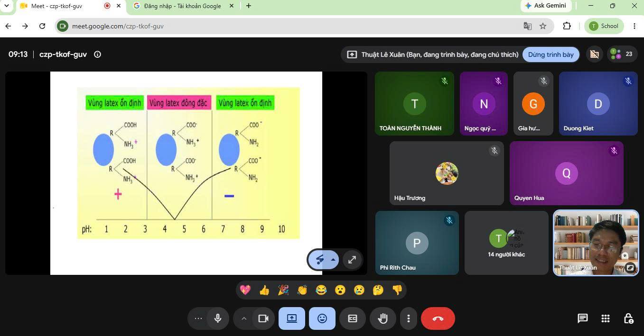
Task: Toggle the camera on or off
Action: click(x=263, y=318)
